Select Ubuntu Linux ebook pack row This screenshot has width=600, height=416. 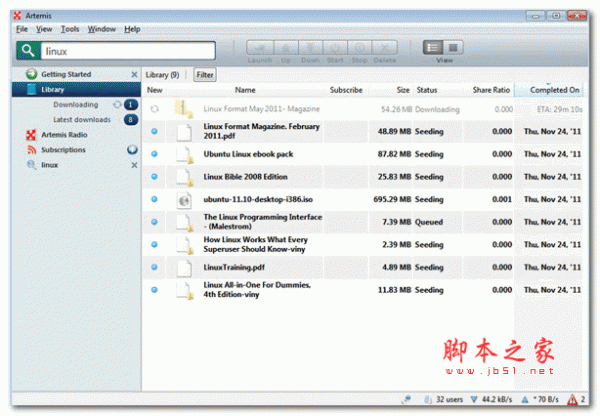click(363, 154)
